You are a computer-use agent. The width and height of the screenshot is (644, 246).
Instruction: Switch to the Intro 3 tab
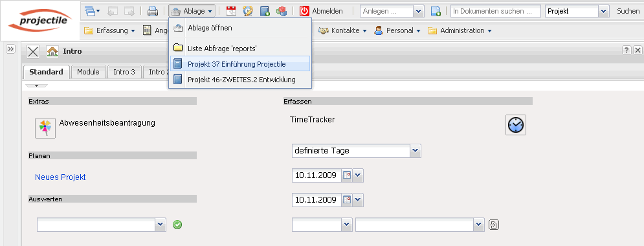[124, 72]
